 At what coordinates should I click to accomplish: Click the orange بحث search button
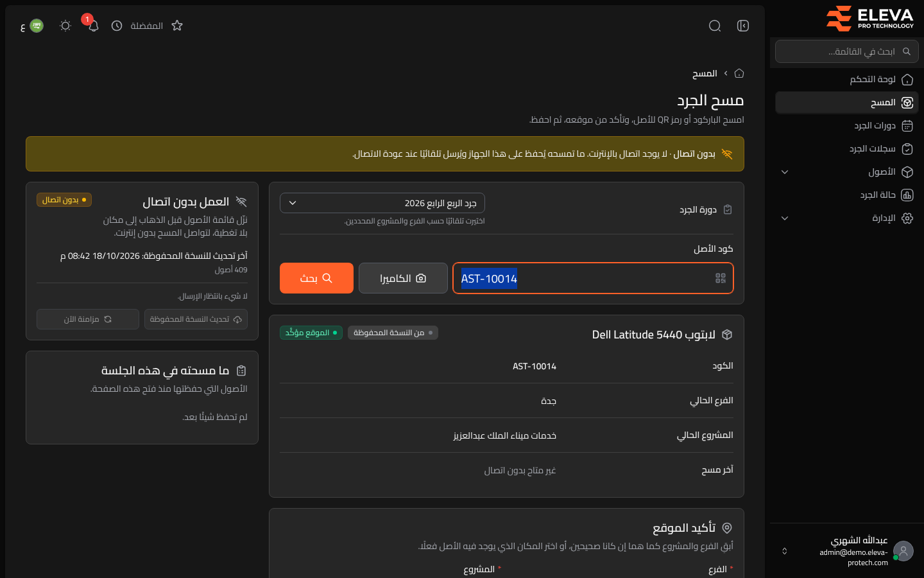click(x=316, y=278)
